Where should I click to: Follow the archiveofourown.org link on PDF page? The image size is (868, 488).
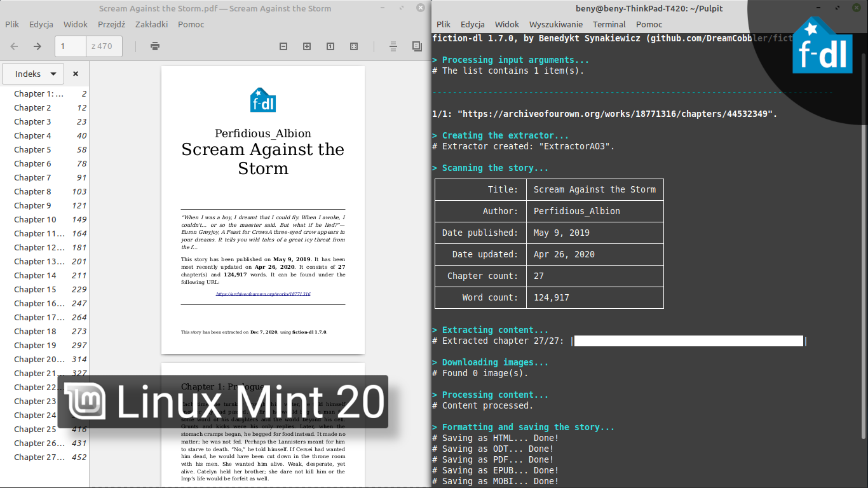click(x=263, y=294)
